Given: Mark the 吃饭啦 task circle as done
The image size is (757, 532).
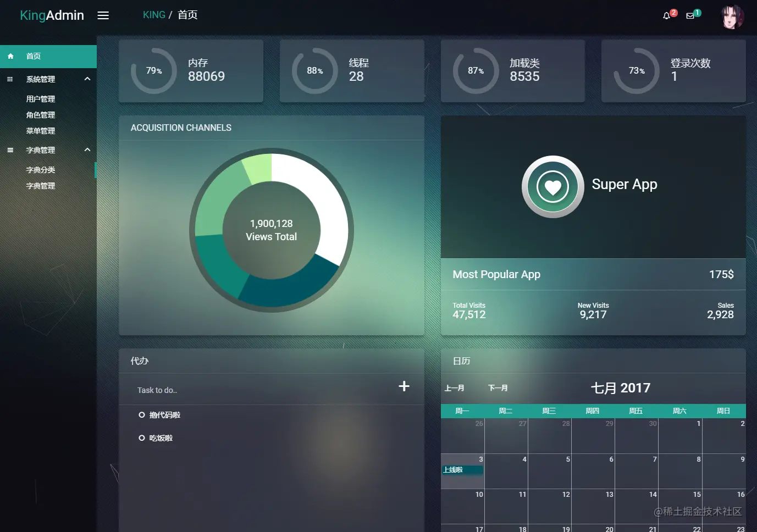Looking at the screenshot, I should coord(142,438).
